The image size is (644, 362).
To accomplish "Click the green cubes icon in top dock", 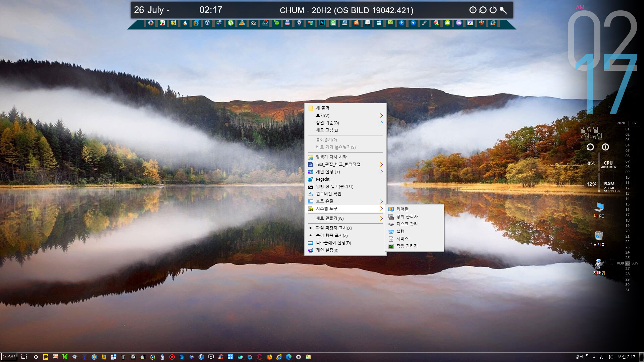I will coord(276,23).
